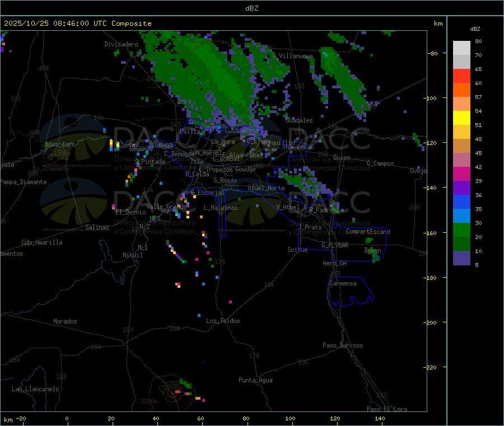Click the -80 km axis tick label
The height and width of the screenshot is (426, 504).
pyautogui.click(x=433, y=53)
